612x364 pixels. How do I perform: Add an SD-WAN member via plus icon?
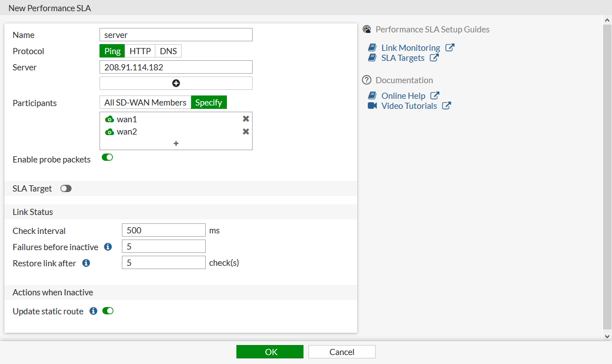coord(175,143)
